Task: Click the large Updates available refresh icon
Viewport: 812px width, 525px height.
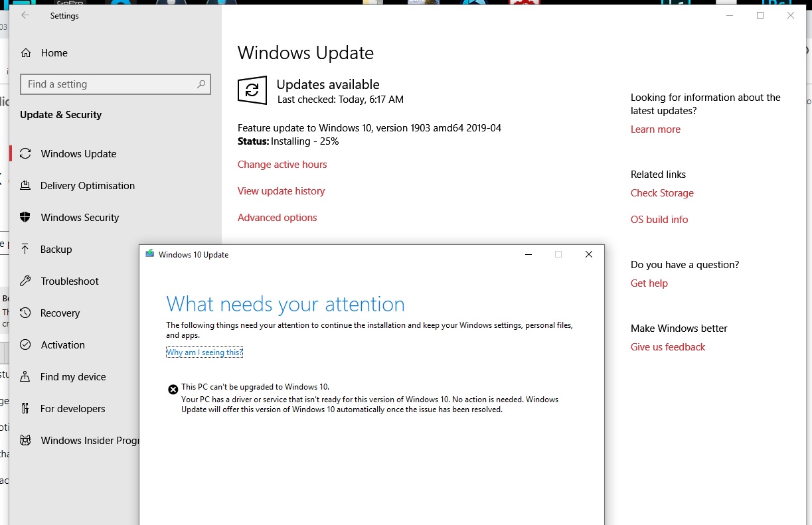Action: coord(252,91)
